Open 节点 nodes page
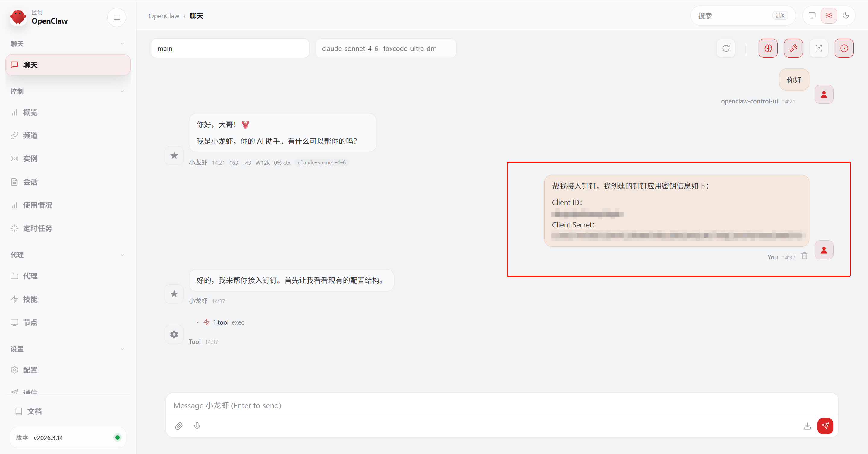The image size is (868, 454). tap(68, 322)
